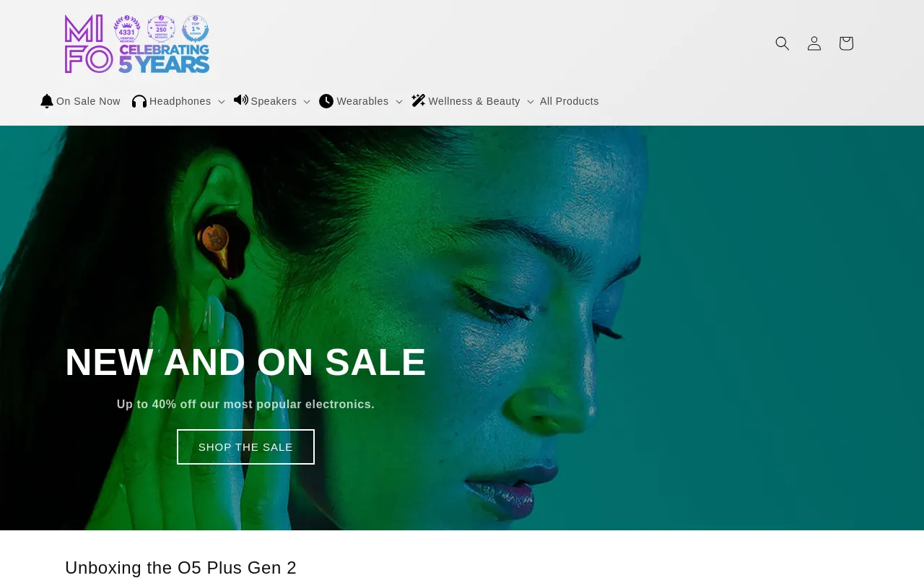Click the magic wand Wellness icon

point(419,100)
